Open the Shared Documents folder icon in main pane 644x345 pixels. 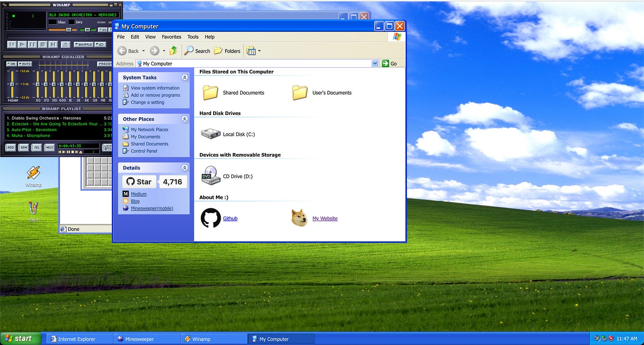pos(211,92)
